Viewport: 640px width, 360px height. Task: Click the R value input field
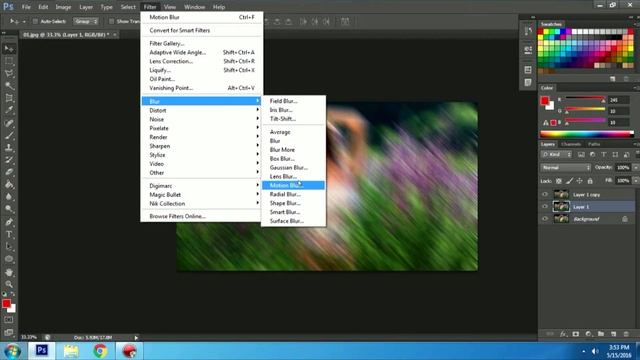tap(618, 100)
